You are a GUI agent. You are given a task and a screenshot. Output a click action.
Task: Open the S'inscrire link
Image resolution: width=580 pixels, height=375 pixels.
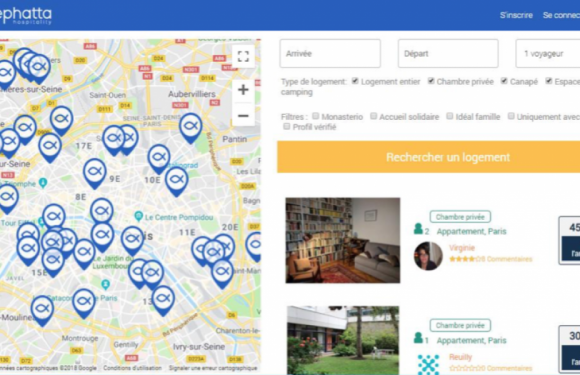coord(516,15)
